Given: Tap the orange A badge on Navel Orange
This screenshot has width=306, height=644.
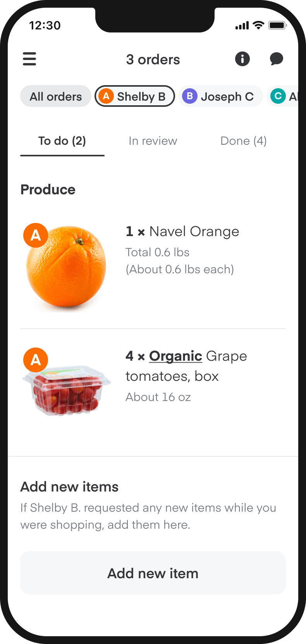Looking at the screenshot, I should tap(36, 235).
